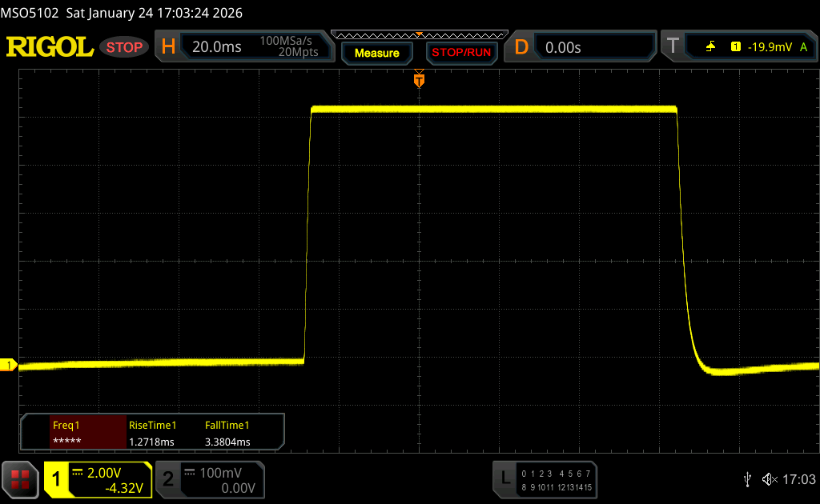Click the red STOP status indicator

point(124,47)
